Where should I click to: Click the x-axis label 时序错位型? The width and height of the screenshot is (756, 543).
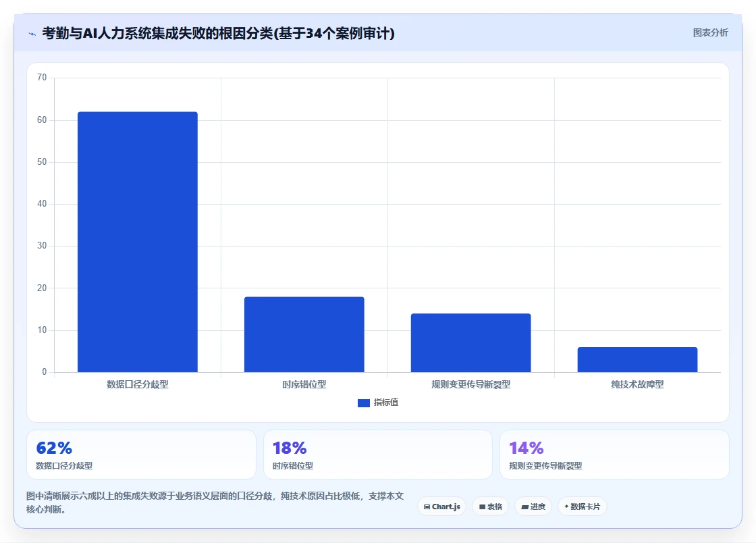pyautogui.click(x=304, y=384)
